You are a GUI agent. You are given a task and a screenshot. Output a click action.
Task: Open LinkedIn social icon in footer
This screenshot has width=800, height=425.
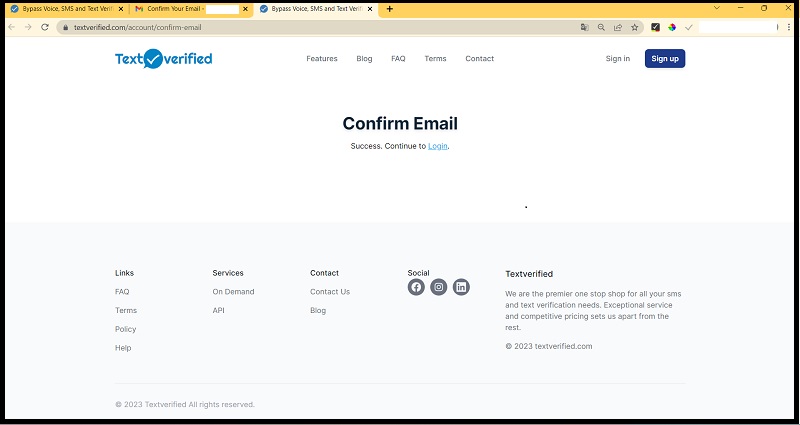[x=461, y=287]
